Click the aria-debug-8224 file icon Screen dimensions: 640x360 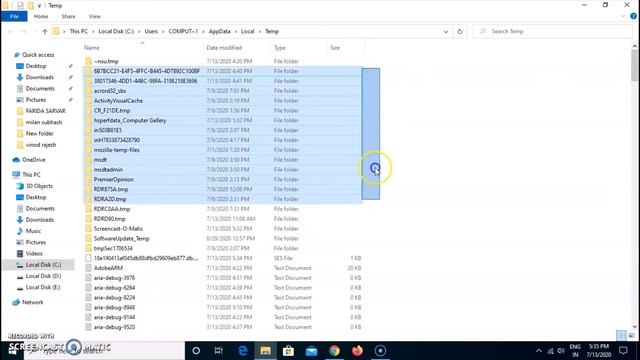click(x=88, y=298)
